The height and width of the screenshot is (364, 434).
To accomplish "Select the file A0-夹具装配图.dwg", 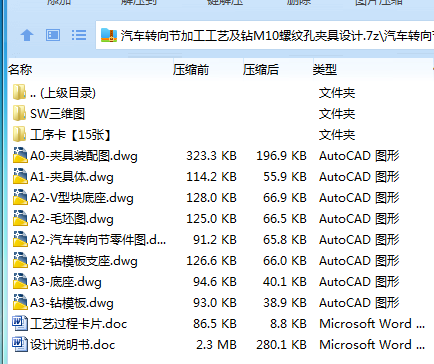I will coord(84,156).
